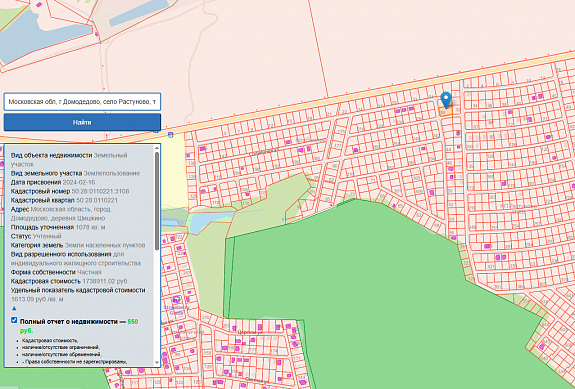Click the area value 1078 кв. м

pos(90,227)
